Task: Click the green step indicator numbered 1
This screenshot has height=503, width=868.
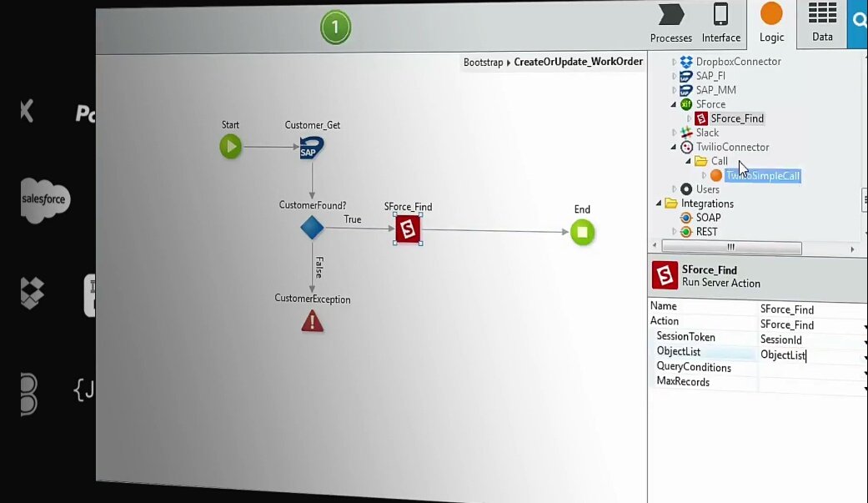Action: tap(335, 27)
